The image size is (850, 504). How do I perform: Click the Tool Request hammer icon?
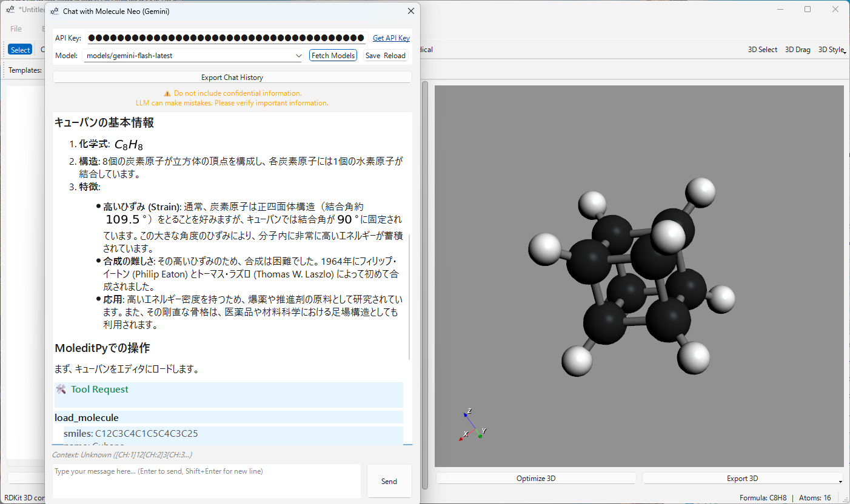tap(61, 389)
